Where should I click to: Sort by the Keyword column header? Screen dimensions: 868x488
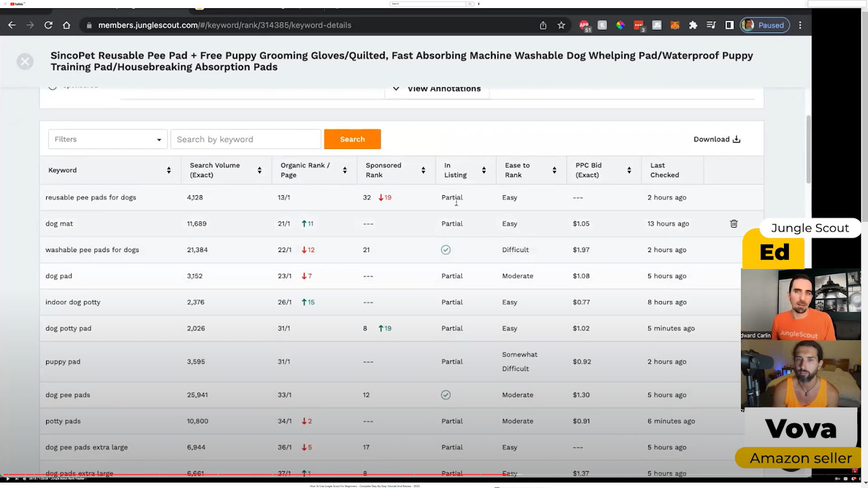[169, 170]
